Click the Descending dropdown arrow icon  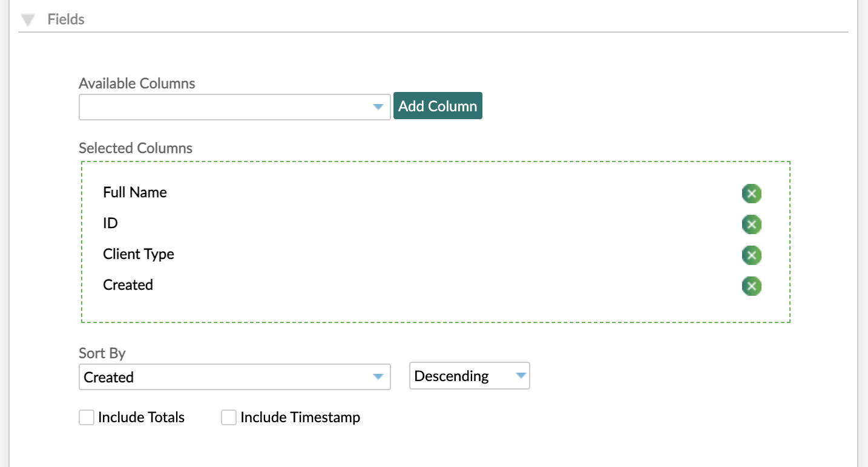click(x=519, y=376)
